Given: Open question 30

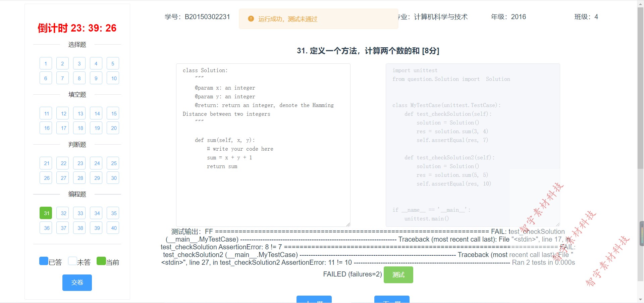Looking at the screenshot, I should pos(113,178).
